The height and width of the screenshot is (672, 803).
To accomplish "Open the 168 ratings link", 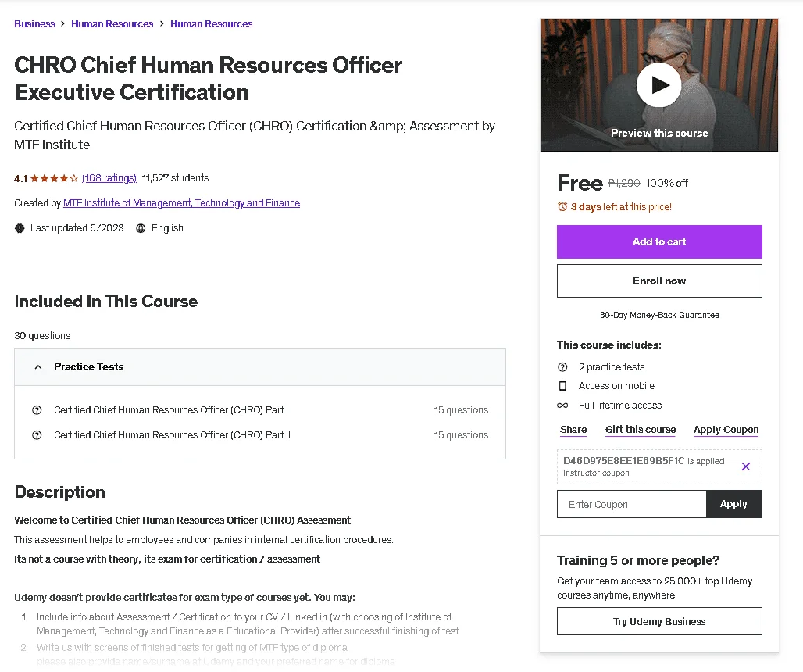I will coord(109,177).
